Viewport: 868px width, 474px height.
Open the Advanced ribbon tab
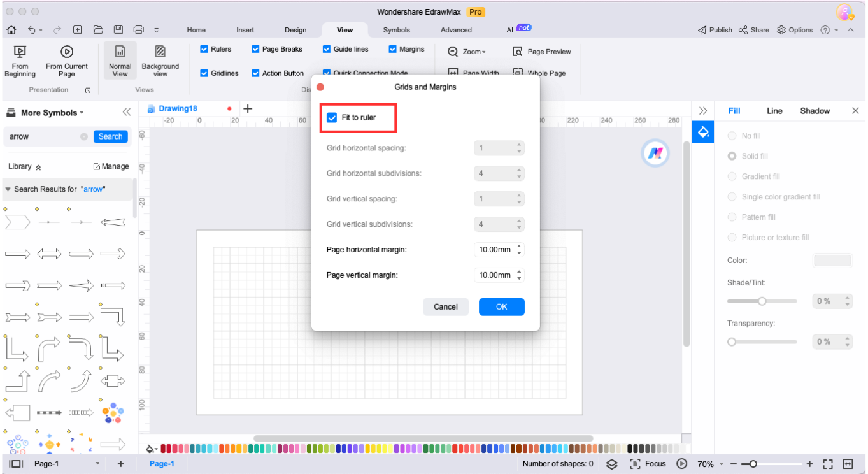point(457,30)
